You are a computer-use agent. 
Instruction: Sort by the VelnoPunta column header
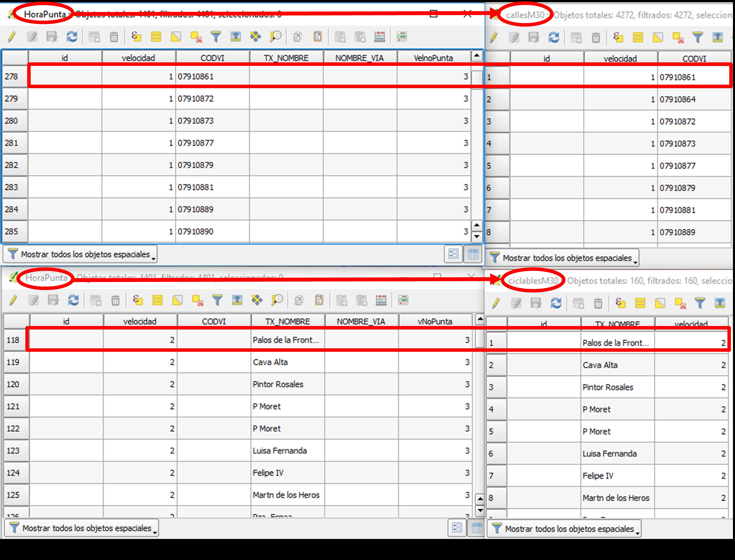[x=433, y=58]
